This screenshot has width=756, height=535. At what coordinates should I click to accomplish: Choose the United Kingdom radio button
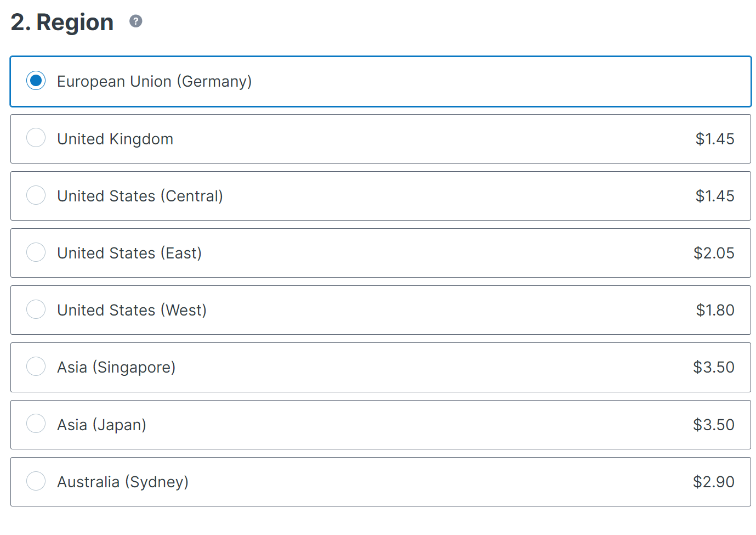[x=36, y=138]
